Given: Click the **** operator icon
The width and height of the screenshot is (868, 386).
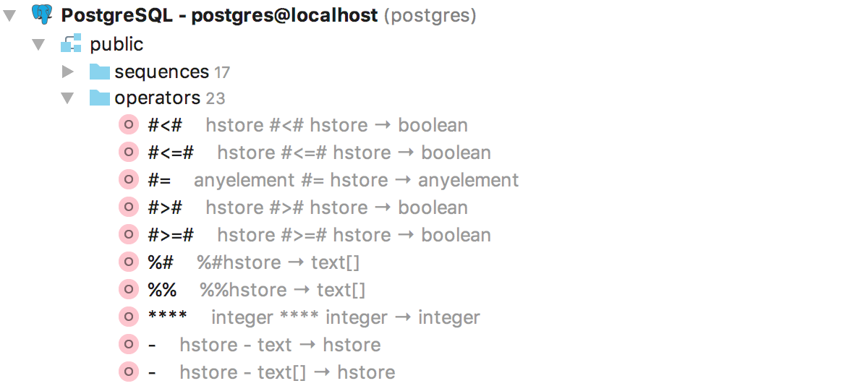Looking at the screenshot, I should point(128,317).
